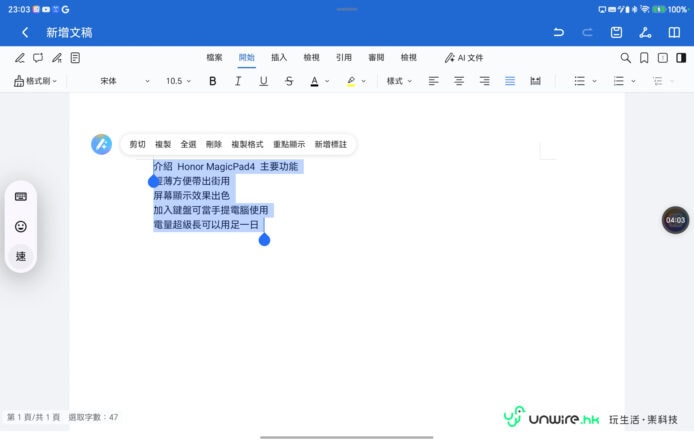Save the document with the save icon
The height and width of the screenshot is (444, 694).
[x=616, y=32]
